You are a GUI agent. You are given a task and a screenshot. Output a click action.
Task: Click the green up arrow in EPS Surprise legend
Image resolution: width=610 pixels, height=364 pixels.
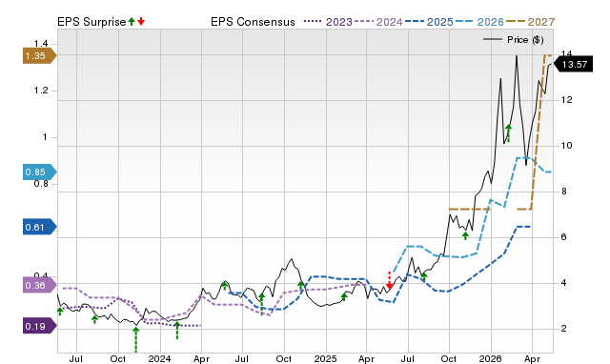pos(132,22)
